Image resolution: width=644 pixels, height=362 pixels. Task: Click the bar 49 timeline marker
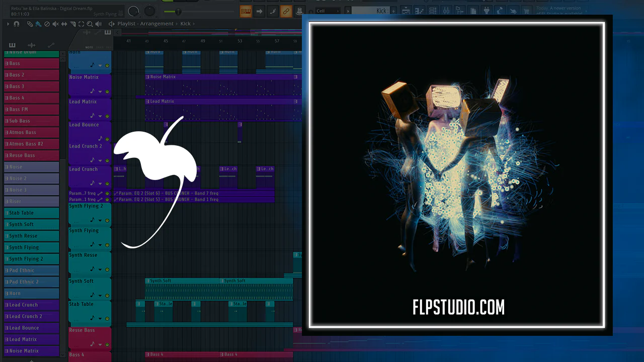(203, 41)
